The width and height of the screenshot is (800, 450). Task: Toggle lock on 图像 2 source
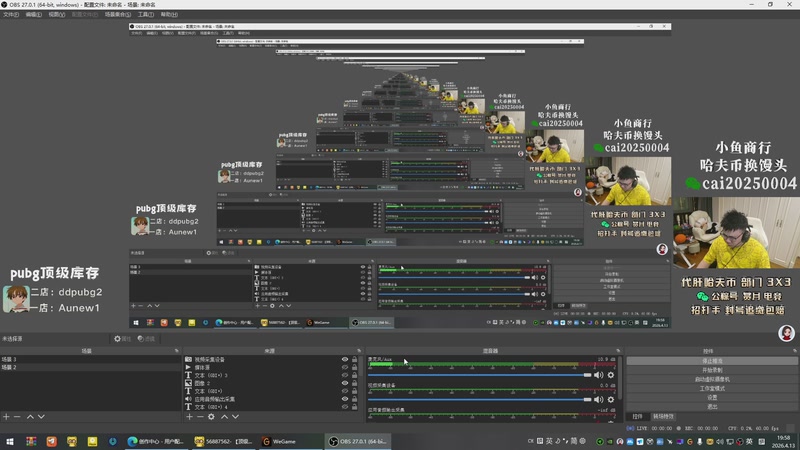click(x=355, y=383)
